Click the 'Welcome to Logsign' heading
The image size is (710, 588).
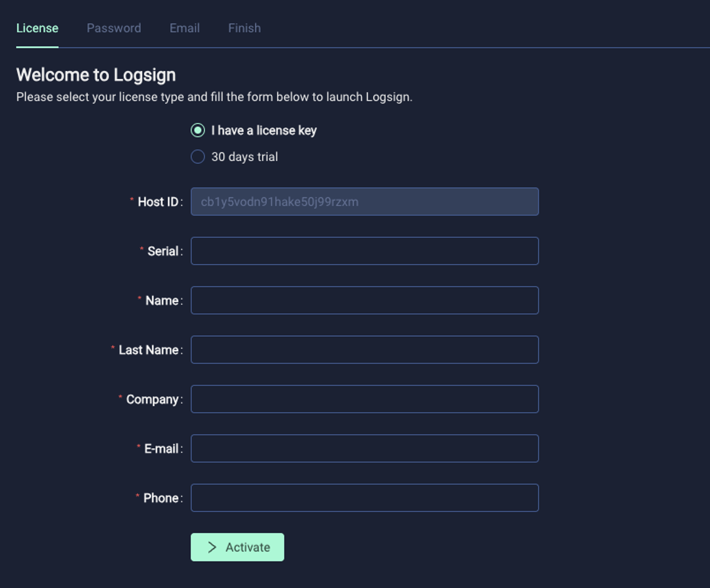click(96, 75)
